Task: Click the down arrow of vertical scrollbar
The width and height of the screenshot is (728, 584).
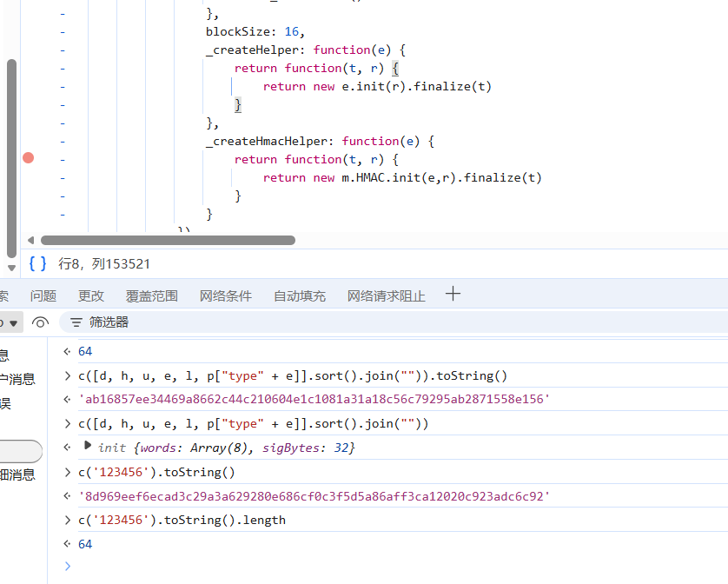Action: pos(11,268)
